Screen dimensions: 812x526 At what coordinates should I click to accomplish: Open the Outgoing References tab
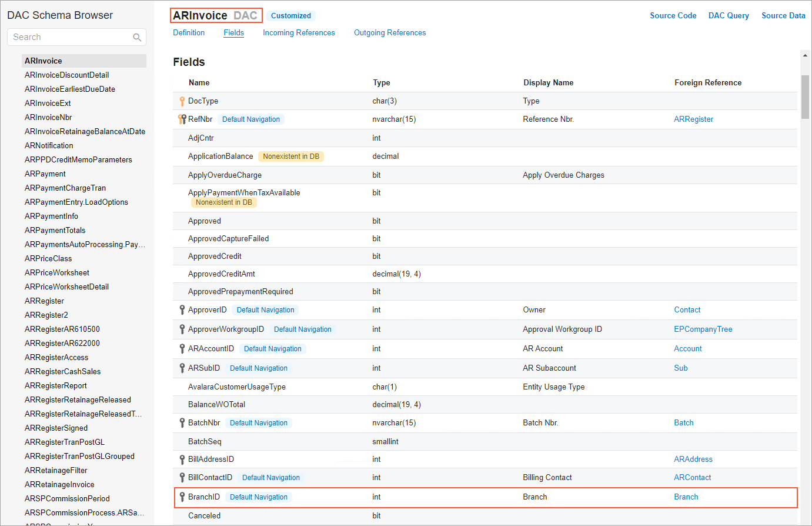coord(390,33)
